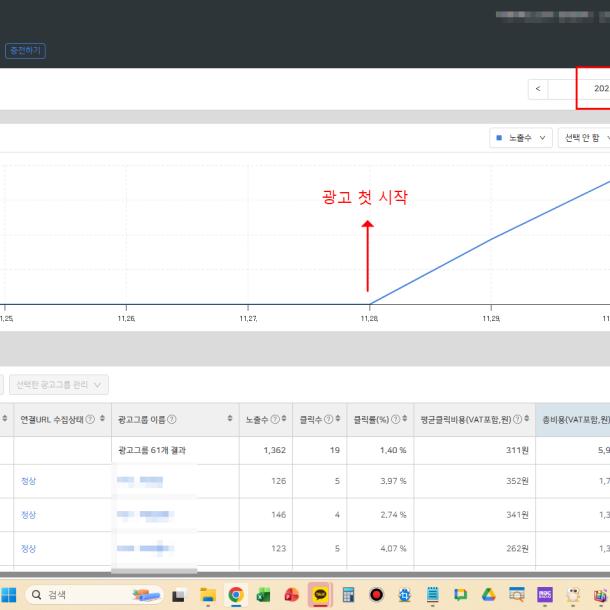Viewport: 610px width, 610px height.
Task: Expand 선택한 광고그룹 관리 dropdown
Action: [x=62, y=384]
